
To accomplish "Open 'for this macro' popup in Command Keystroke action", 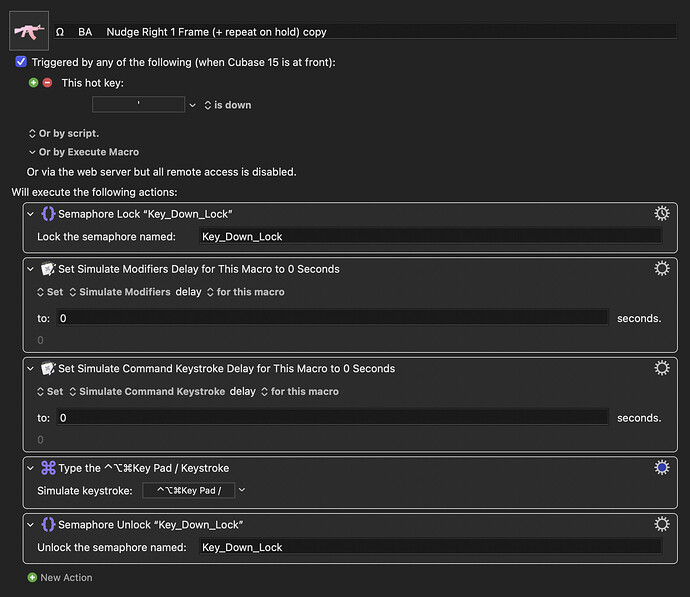I will pos(300,392).
